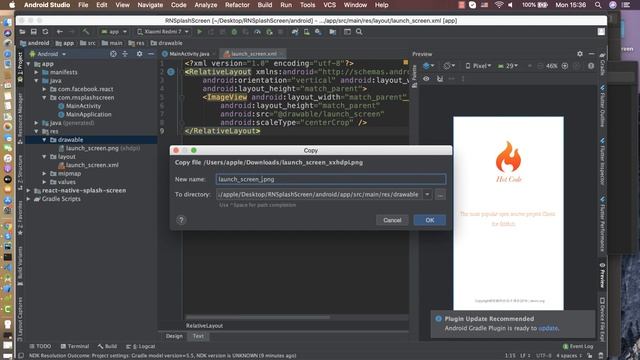Click the Open file toolbar icon
The height and width of the screenshot is (360, 640).
22,31
